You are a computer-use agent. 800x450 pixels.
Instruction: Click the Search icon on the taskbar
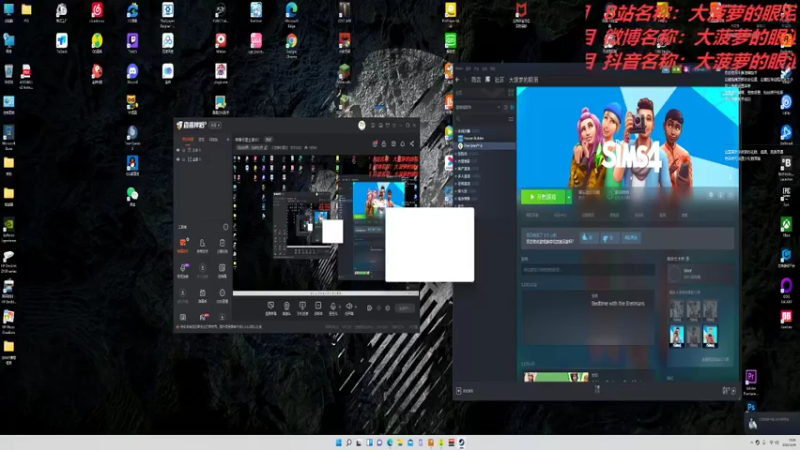click(348, 443)
